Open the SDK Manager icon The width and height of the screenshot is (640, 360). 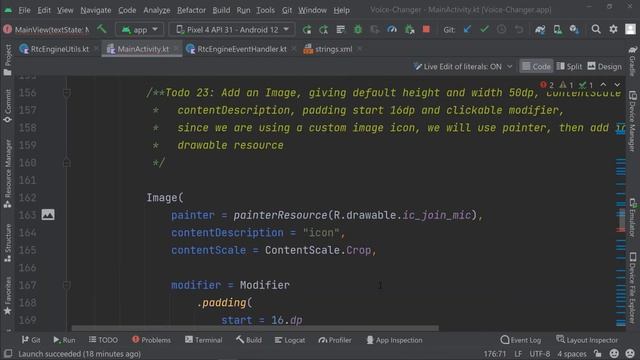point(574,29)
